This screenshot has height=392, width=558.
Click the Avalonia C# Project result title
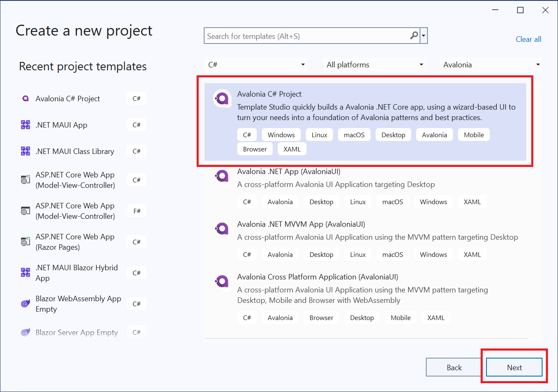click(269, 94)
